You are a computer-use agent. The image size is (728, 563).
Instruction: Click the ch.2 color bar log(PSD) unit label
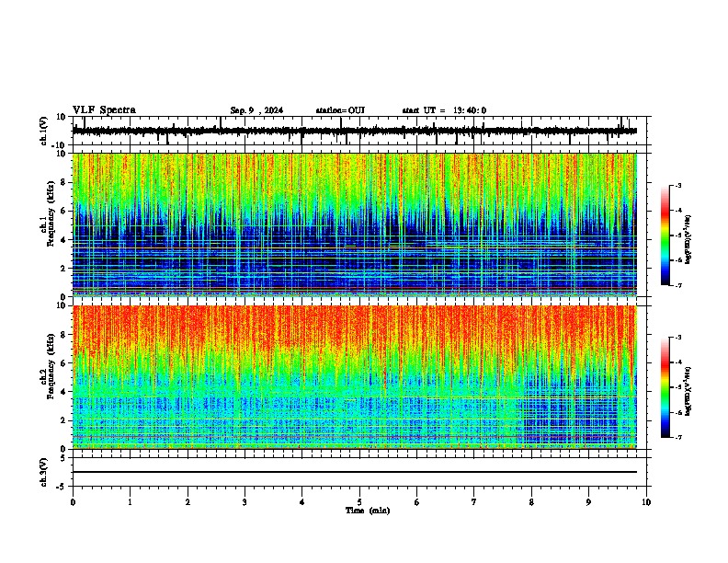pyautogui.click(x=688, y=391)
